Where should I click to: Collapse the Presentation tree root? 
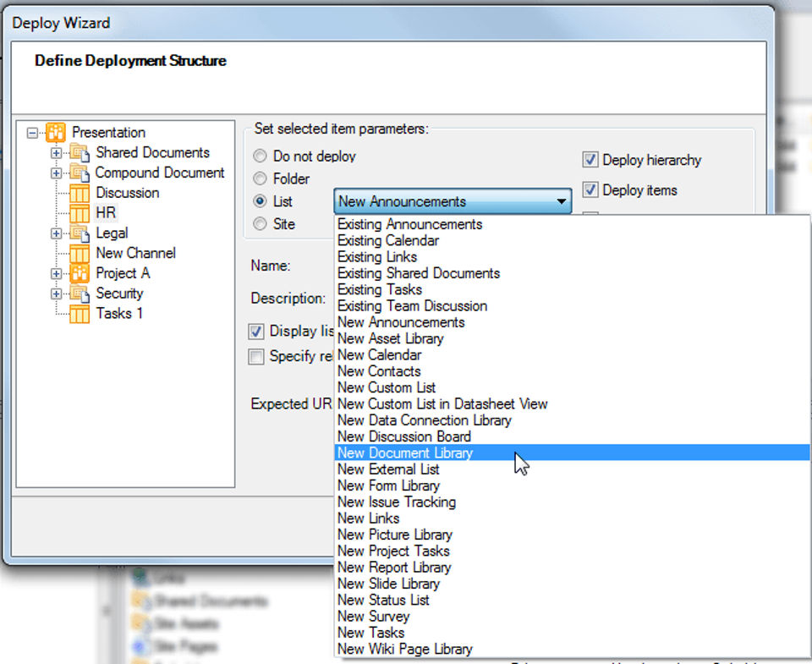point(33,133)
